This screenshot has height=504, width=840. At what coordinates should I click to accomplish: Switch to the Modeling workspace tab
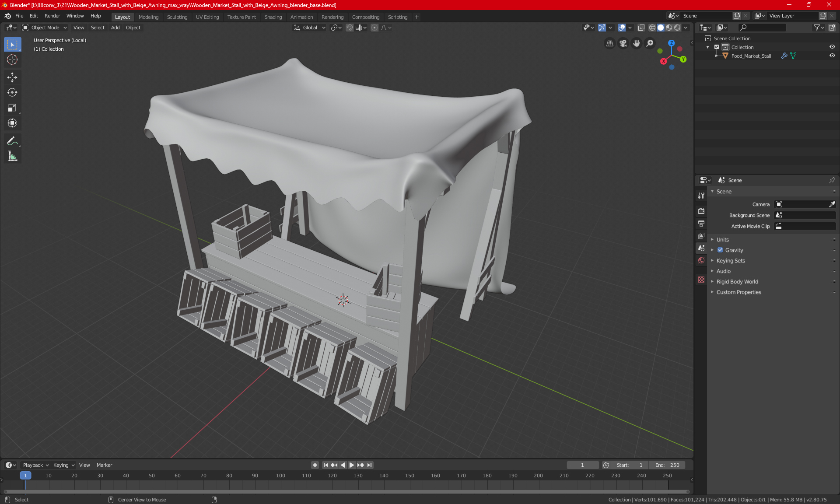tap(148, 17)
